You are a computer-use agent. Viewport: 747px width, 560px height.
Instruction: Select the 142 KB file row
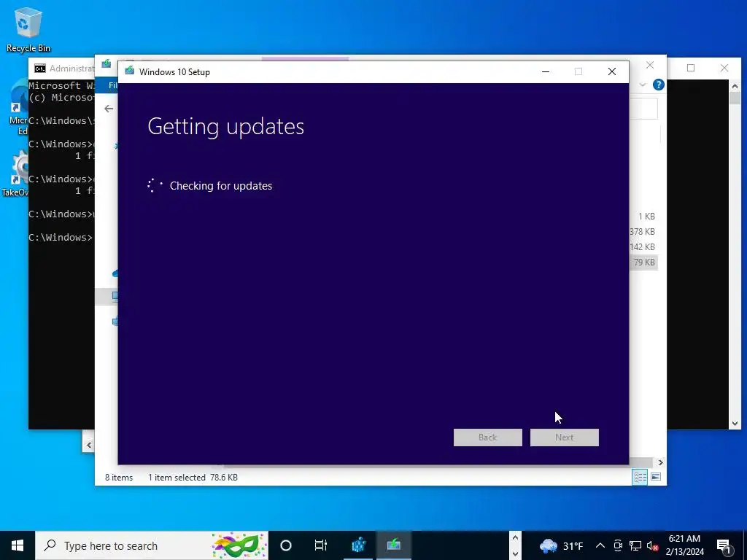point(643,246)
